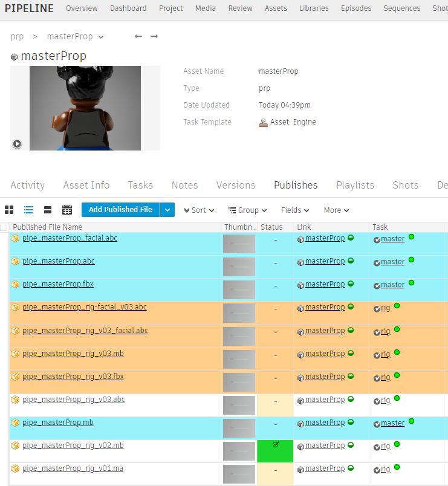
Task: Open the Group dropdown menu
Action: coord(248,210)
